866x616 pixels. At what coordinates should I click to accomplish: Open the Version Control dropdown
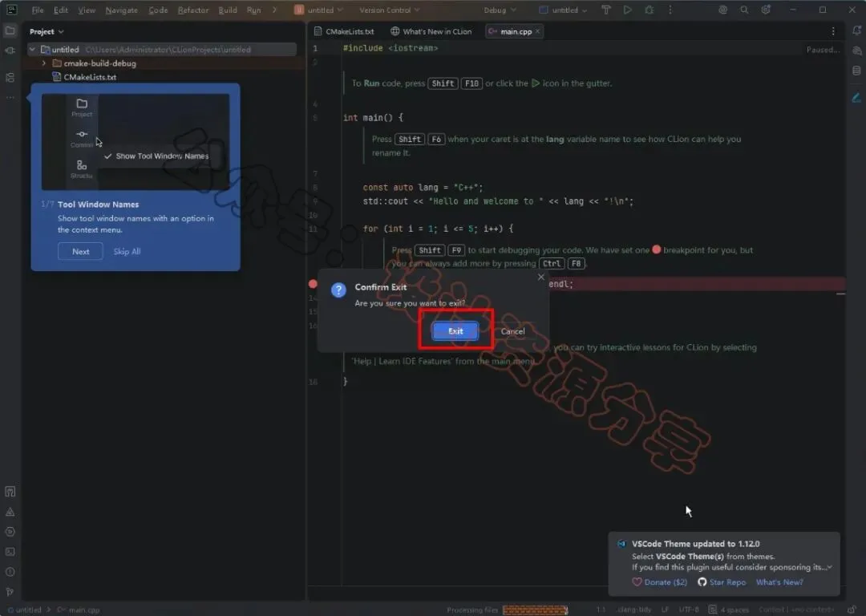(390, 10)
